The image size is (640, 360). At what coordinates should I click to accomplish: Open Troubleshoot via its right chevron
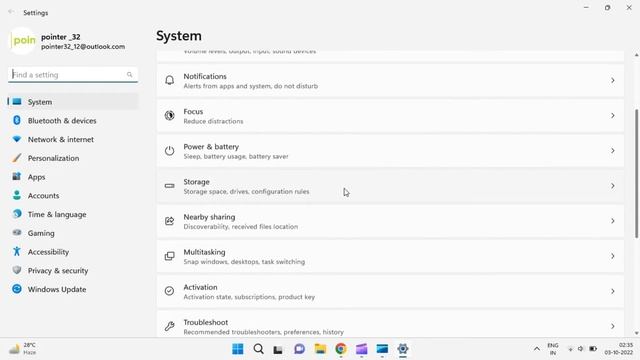click(x=613, y=326)
